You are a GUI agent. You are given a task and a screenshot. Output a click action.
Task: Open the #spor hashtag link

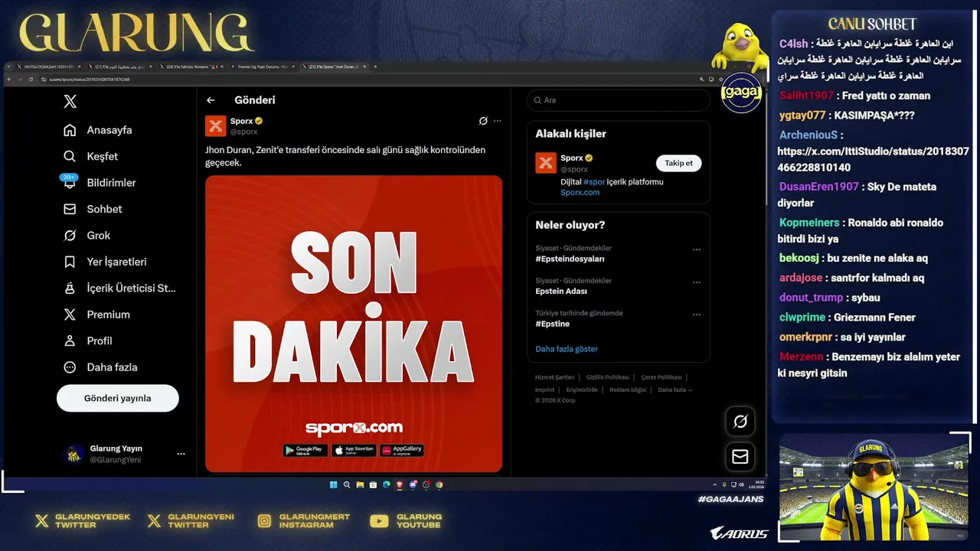594,182
